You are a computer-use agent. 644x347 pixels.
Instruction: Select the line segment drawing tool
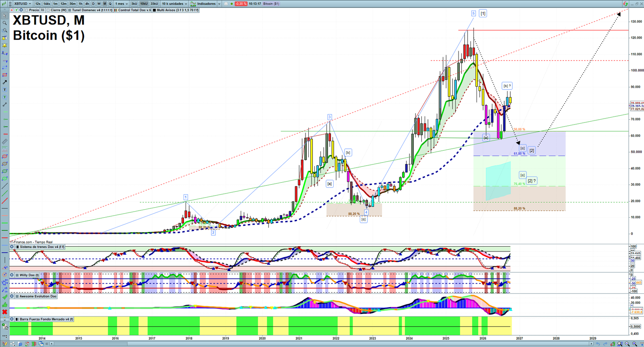(5, 104)
